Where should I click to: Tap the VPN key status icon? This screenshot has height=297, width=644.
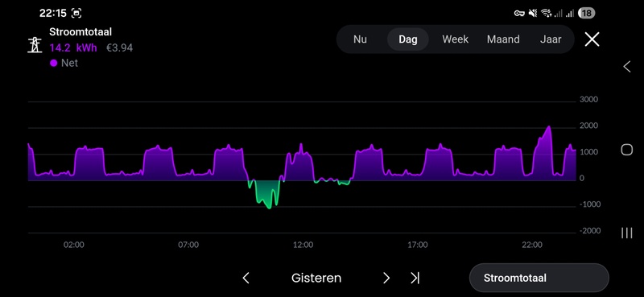coord(519,14)
